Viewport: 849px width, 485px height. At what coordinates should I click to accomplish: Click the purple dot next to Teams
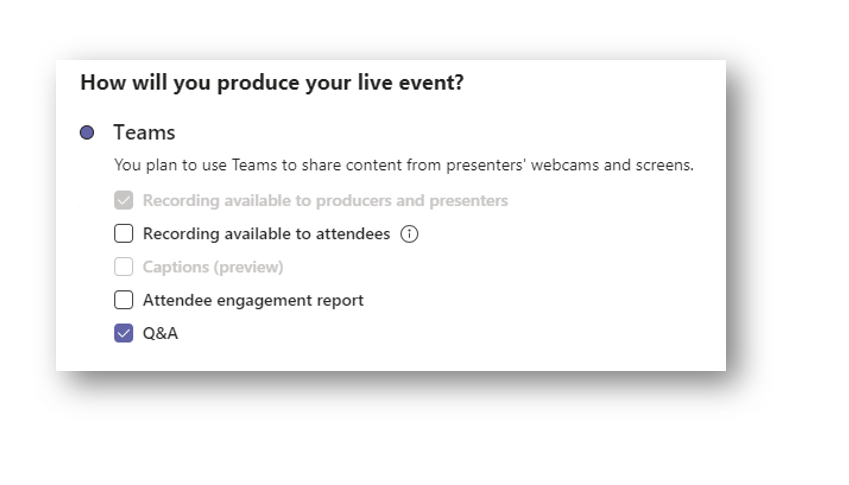(87, 133)
